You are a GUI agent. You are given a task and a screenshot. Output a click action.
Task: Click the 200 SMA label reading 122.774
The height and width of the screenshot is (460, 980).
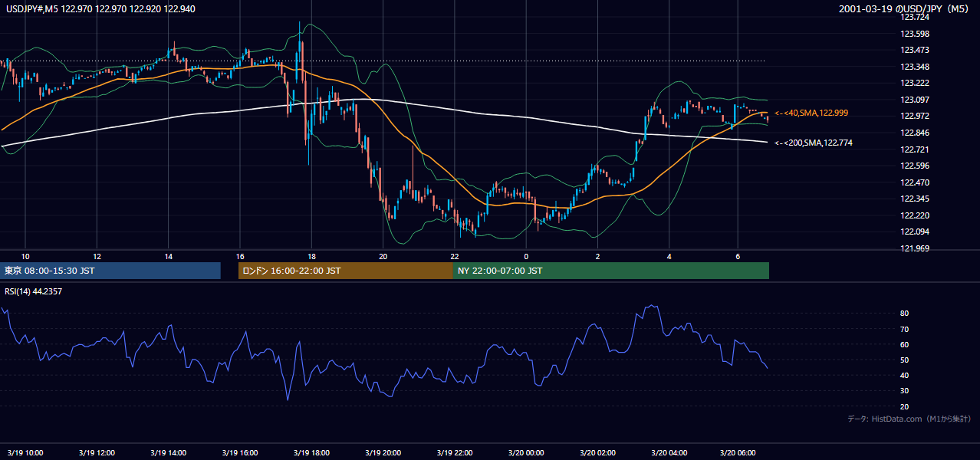tap(814, 143)
